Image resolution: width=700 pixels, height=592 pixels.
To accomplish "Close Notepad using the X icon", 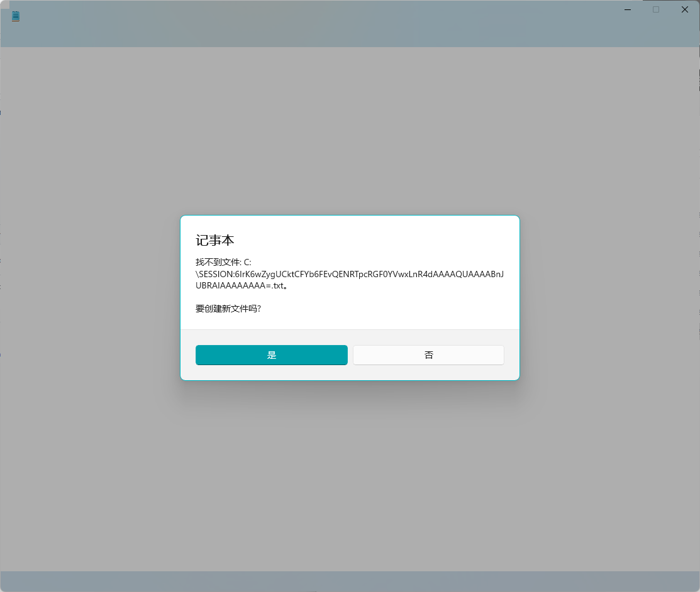I will (x=684, y=9).
